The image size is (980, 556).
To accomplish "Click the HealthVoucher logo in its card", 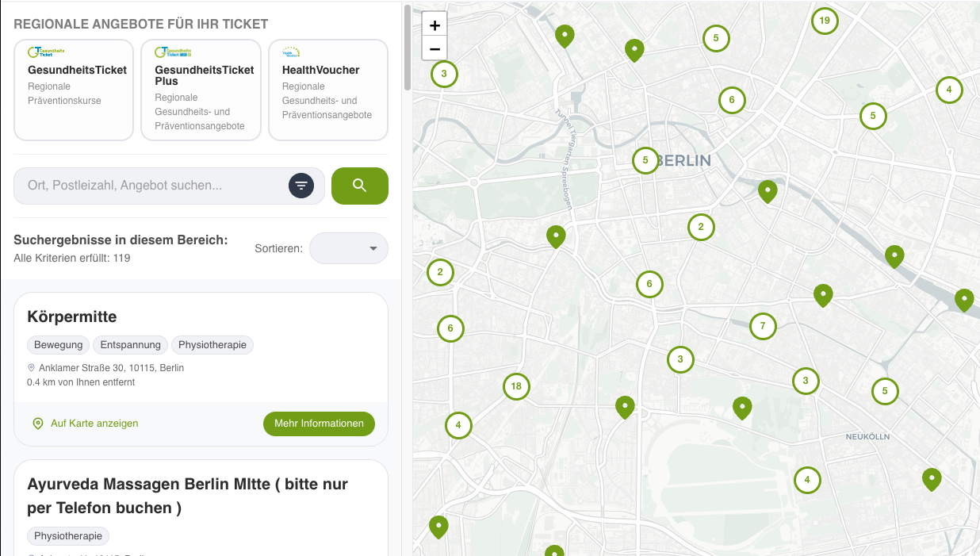I will click(291, 52).
